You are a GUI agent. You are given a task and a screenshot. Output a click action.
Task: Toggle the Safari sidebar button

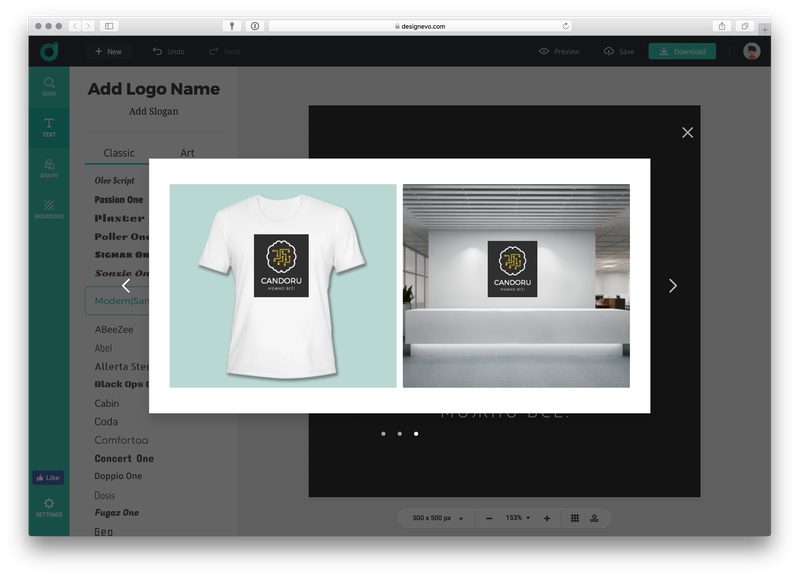tap(109, 26)
